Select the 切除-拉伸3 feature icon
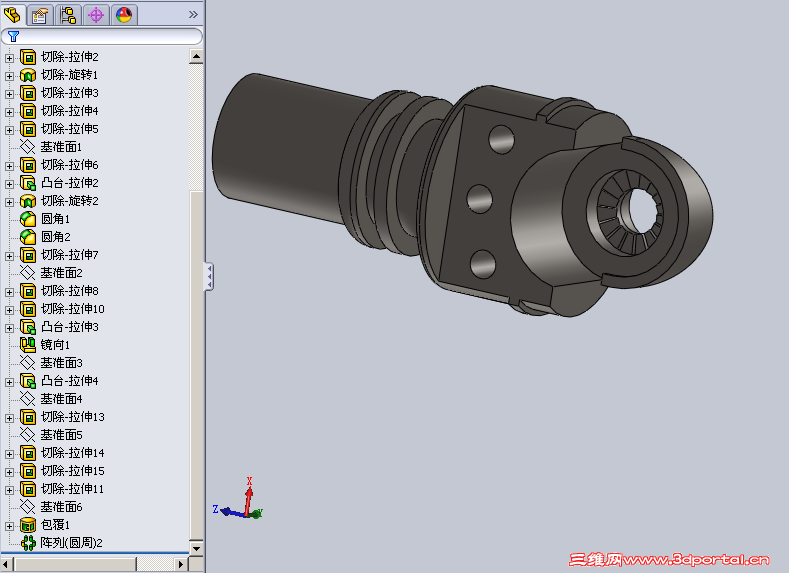789x573 pixels. 28,93
